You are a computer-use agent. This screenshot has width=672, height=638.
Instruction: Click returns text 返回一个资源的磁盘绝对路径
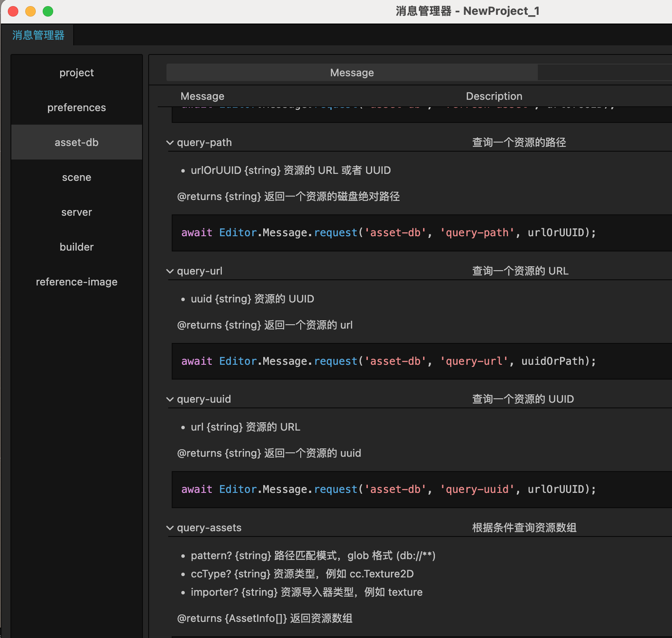click(332, 197)
